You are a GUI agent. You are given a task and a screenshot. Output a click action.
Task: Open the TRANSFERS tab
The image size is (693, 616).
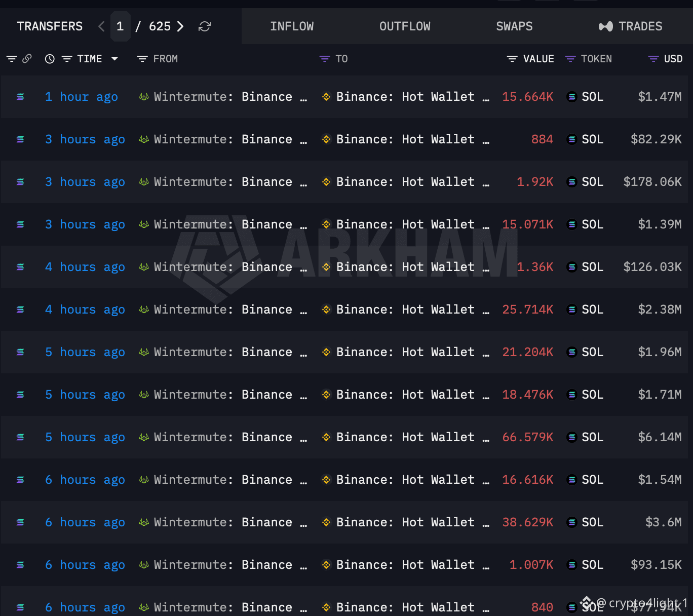point(50,26)
